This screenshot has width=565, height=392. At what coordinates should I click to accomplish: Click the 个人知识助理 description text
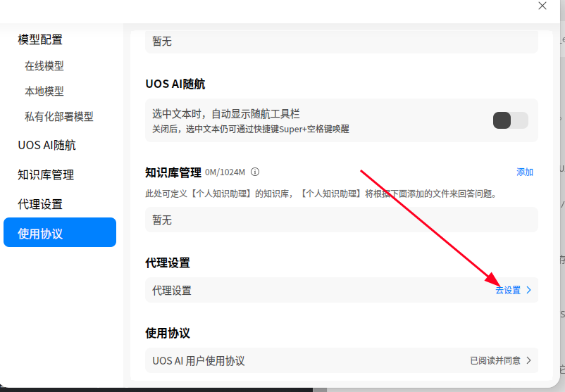point(322,194)
